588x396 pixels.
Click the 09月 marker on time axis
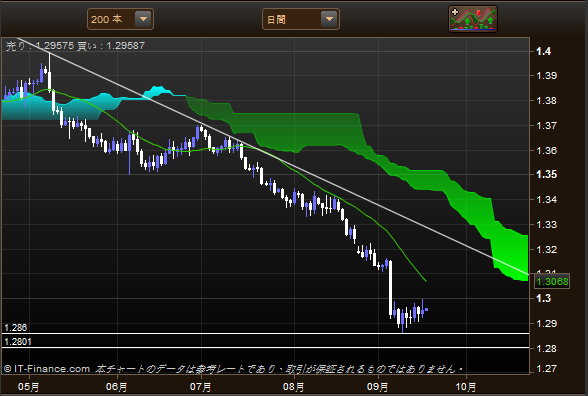378,387
